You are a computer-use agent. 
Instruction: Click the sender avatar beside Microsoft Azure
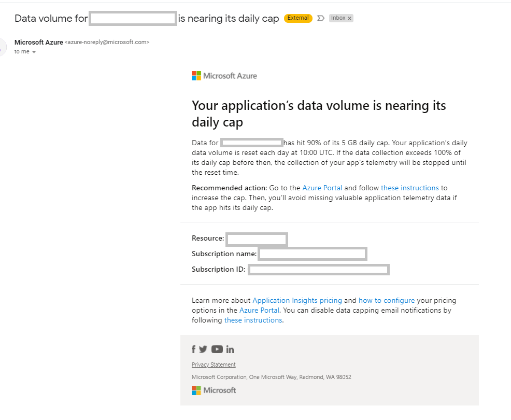(3, 47)
